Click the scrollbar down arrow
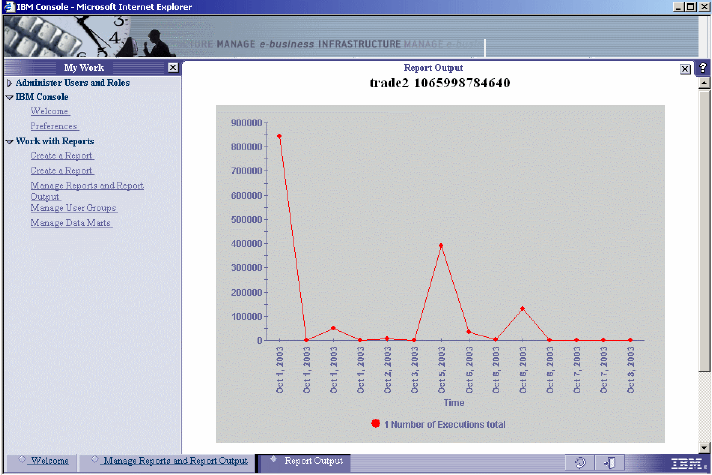 (x=704, y=447)
